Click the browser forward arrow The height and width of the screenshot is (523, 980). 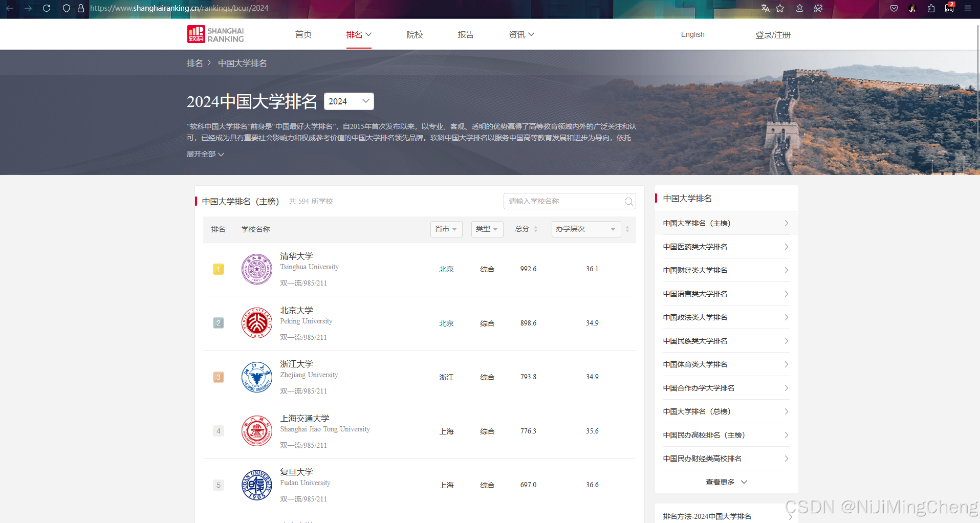click(28, 8)
